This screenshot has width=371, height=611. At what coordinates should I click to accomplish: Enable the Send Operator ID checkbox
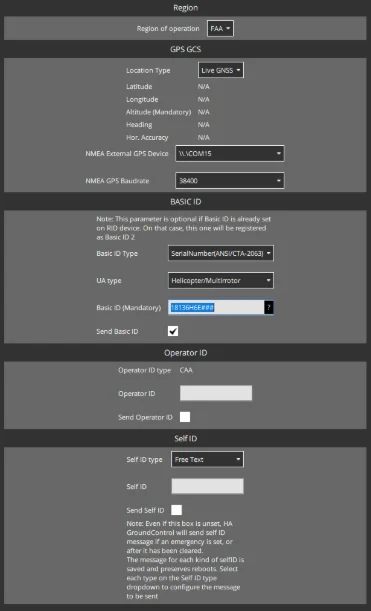tap(185, 417)
